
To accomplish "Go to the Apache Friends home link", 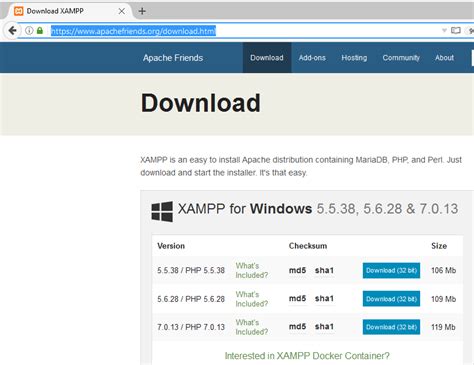I will click(x=173, y=58).
